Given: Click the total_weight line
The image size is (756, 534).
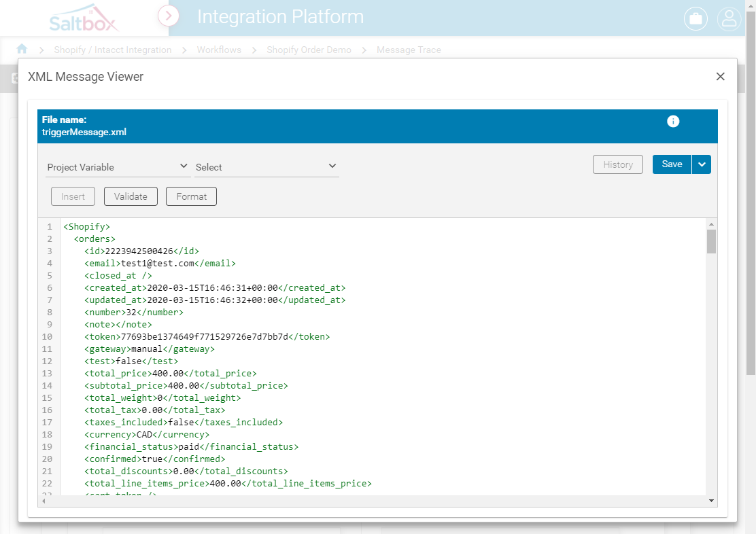Looking at the screenshot, I should [x=162, y=397].
